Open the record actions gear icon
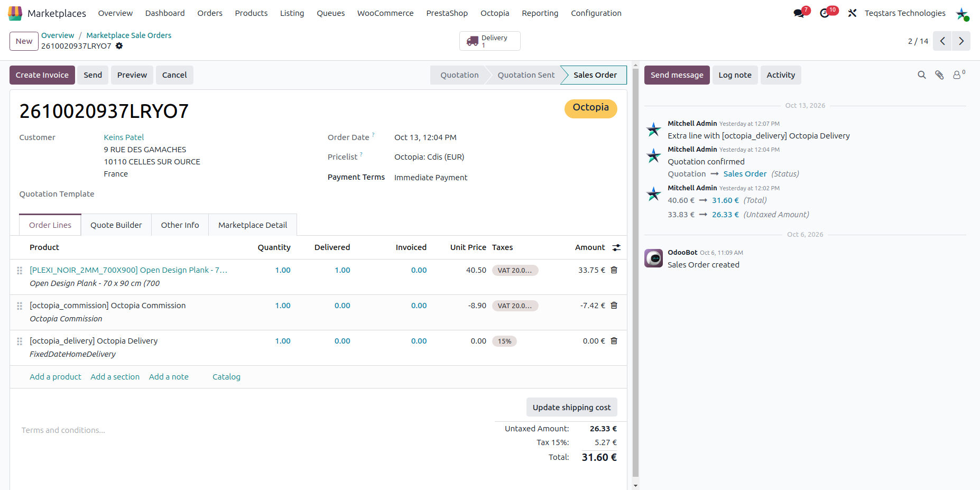Viewport: 980px width, 490px height. (119, 46)
